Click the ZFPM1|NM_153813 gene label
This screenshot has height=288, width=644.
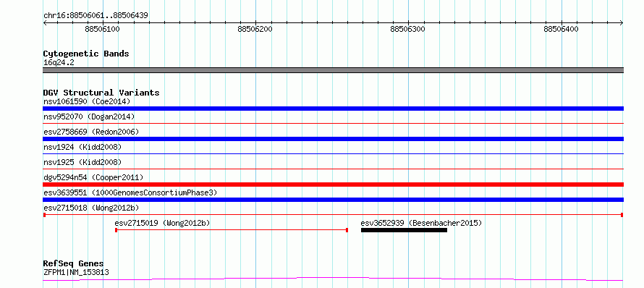coord(76,272)
